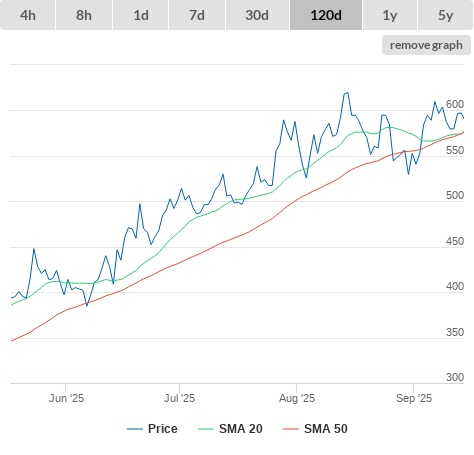The image size is (474, 455).
Task: Click the red SMA 50 legend marker
Action: 291,429
